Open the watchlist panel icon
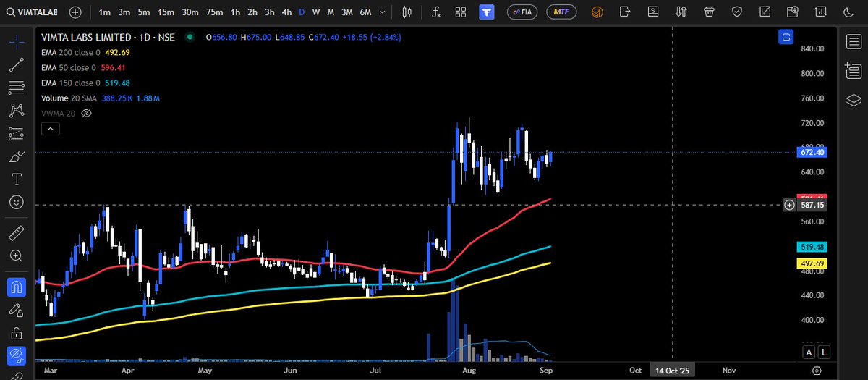The height and width of the screenshot is (380, 868). pos(854,43)
